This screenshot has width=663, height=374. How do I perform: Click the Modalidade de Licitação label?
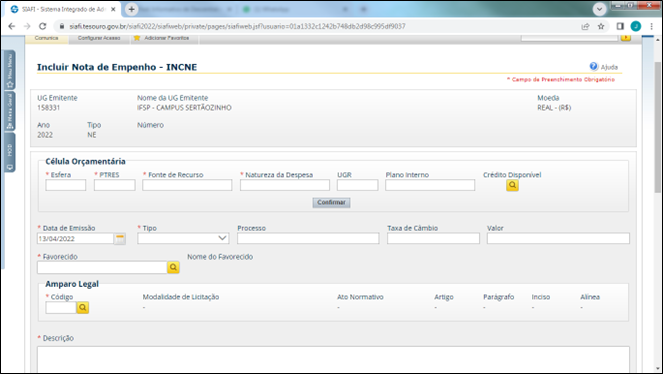[181, 297]
